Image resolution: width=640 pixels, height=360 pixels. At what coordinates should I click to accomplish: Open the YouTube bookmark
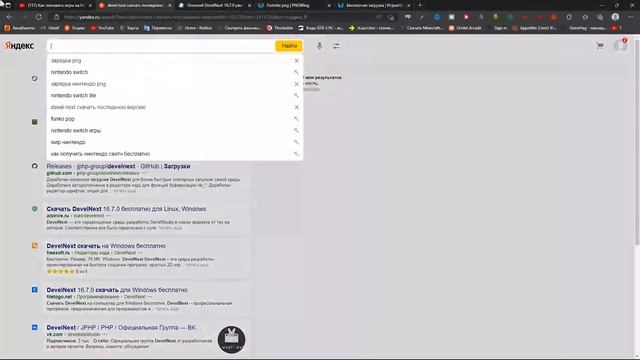pyautogui.click(x=102, y=28)
